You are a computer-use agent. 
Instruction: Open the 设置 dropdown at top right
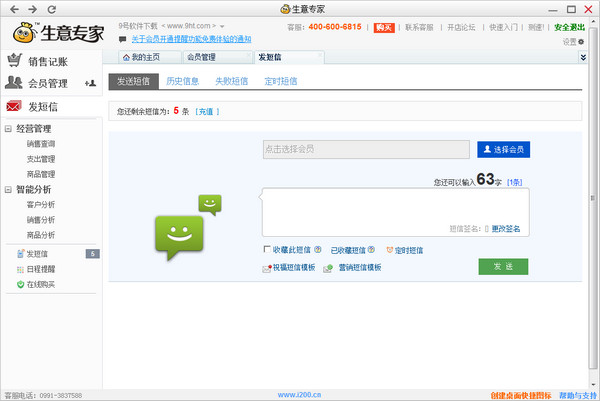pos(571,41)
